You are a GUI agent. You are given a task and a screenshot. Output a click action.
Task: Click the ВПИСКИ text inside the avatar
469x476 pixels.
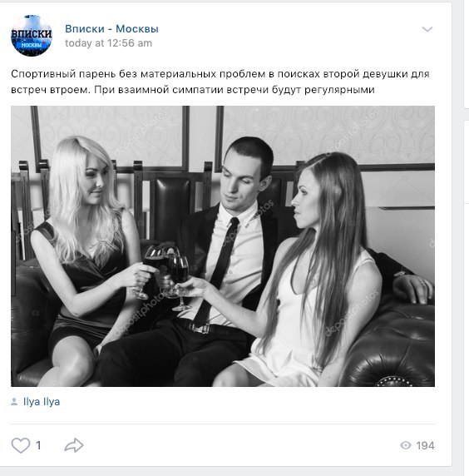(x=32, y=33)
